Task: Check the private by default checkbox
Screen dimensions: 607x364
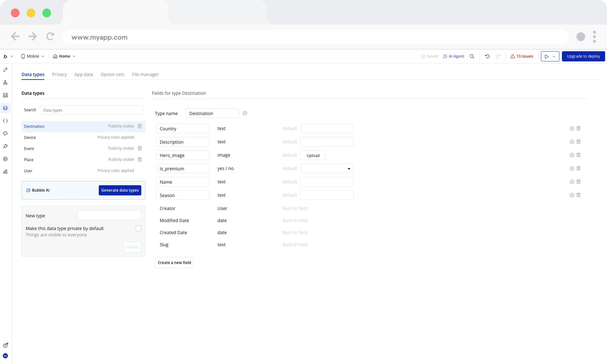Action: (x=138, y=229)
